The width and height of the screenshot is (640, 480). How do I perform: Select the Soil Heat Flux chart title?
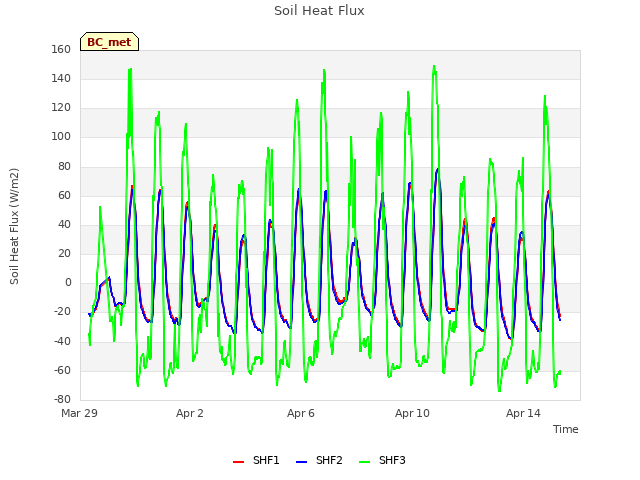(x=319, y=11)
